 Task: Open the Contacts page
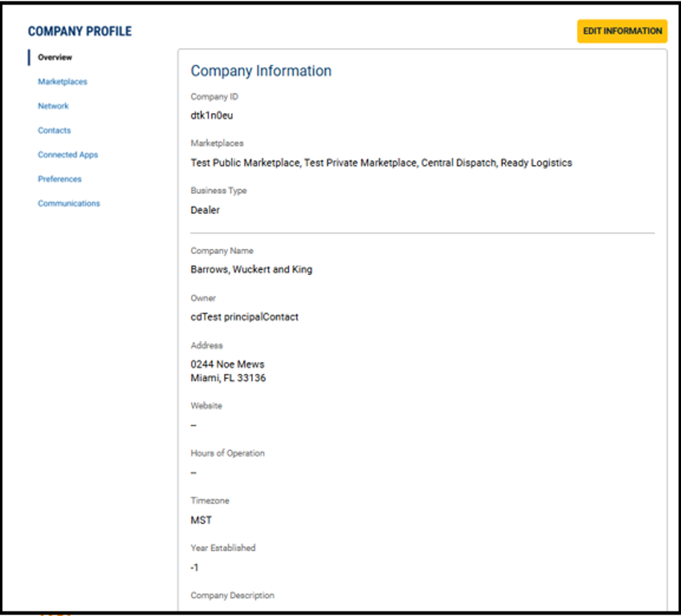click(54, 131)
